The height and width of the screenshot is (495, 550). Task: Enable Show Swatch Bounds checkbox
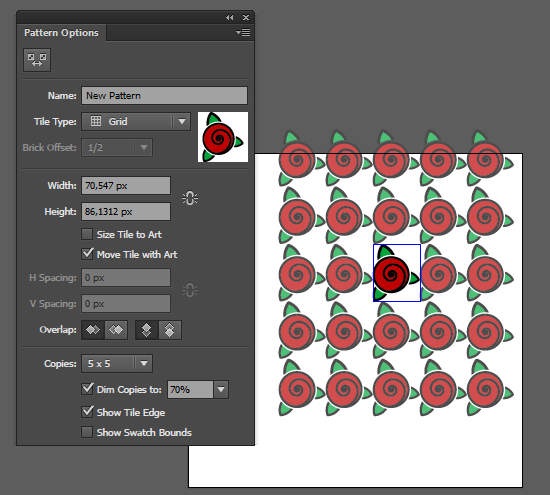[87, 432]
